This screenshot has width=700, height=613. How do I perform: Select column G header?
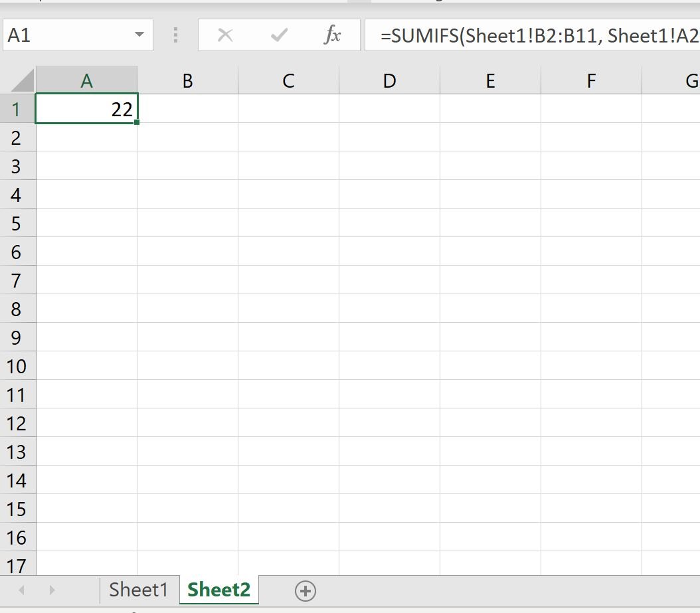(671, 80)
